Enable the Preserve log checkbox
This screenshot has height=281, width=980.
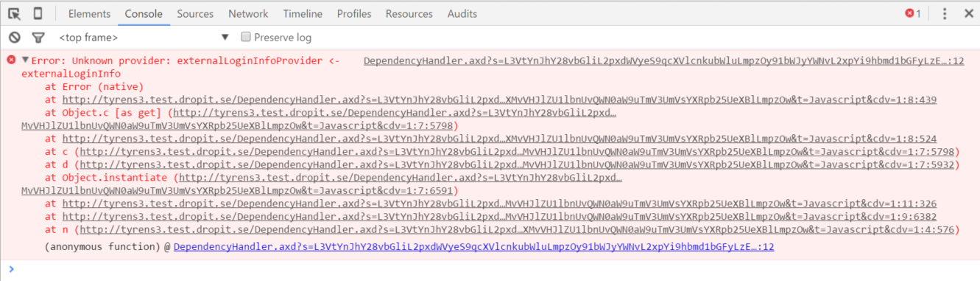pos(247,37)
